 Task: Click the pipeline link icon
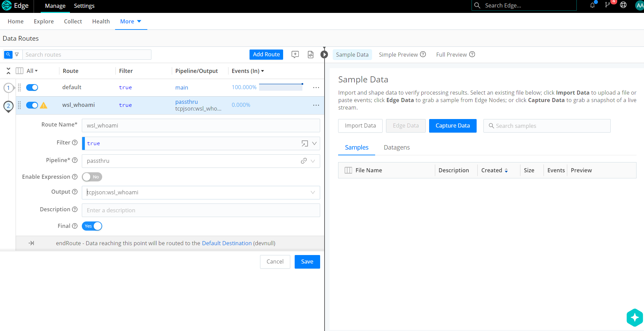point(303,161)
